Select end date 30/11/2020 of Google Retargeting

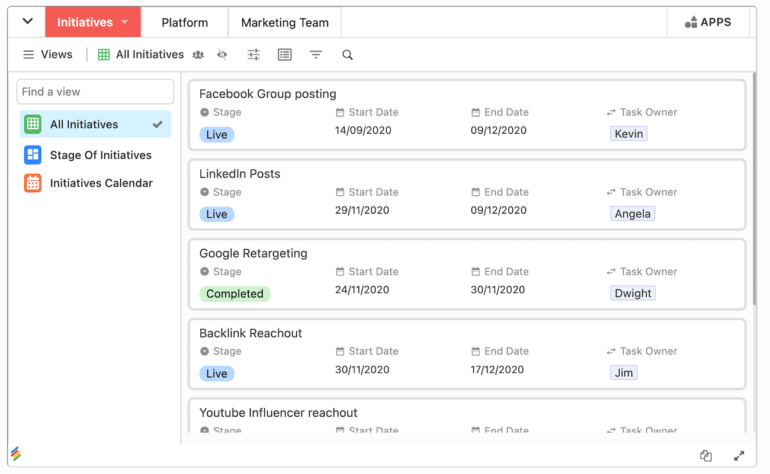pyautogui.click(x=498, y=290)
